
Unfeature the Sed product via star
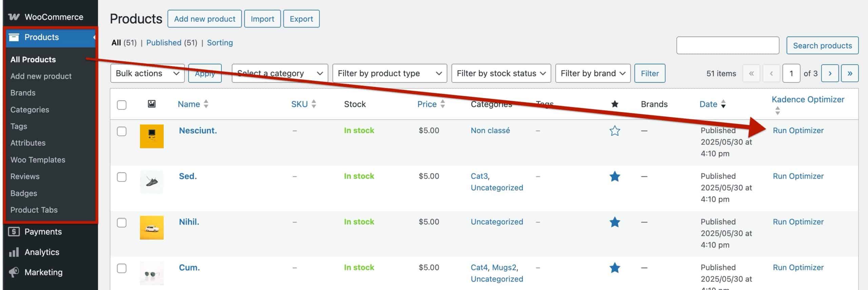pyautogui.click(x=615, y=177)
